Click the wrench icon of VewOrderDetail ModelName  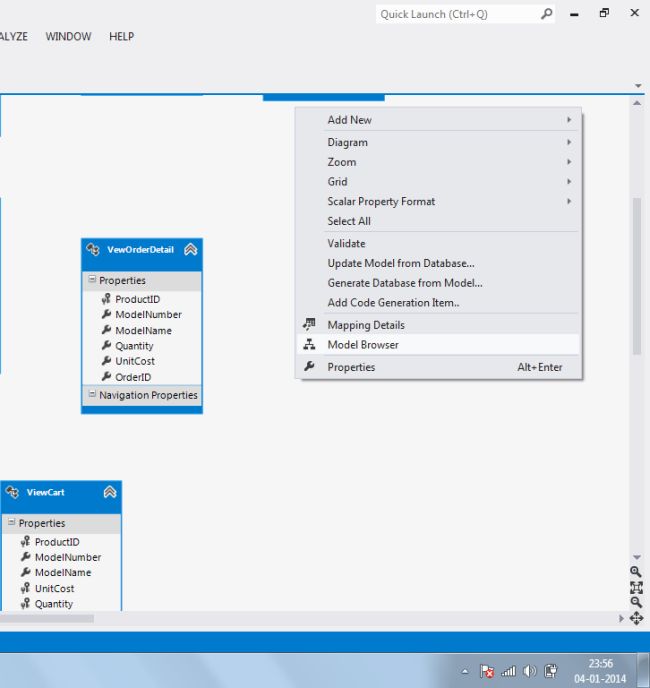tap(106, 330)
